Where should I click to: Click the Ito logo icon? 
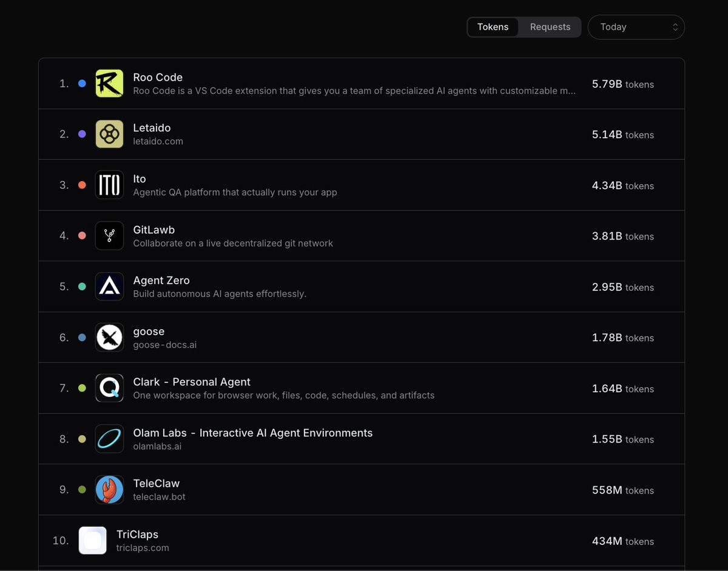point(109,185)
